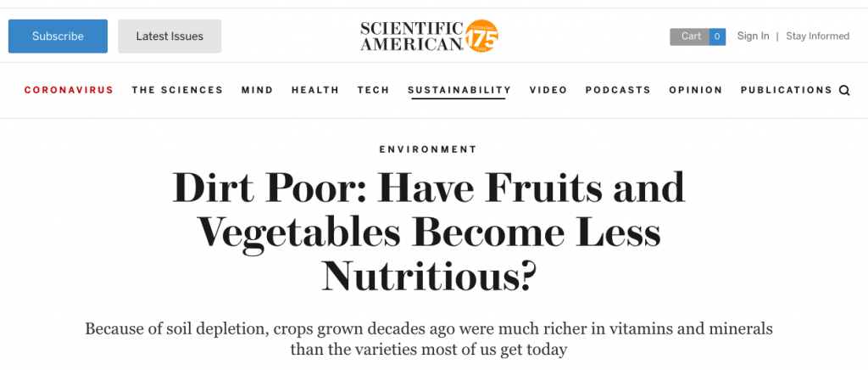Visit the Opinion section
The width and height of the screenshot is (868, 370).
click(x=695, y=90)
